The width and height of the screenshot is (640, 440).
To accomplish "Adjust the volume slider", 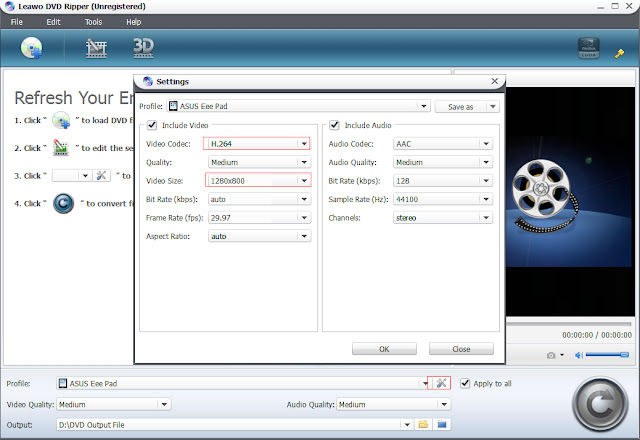I will [x=607, y=355].
